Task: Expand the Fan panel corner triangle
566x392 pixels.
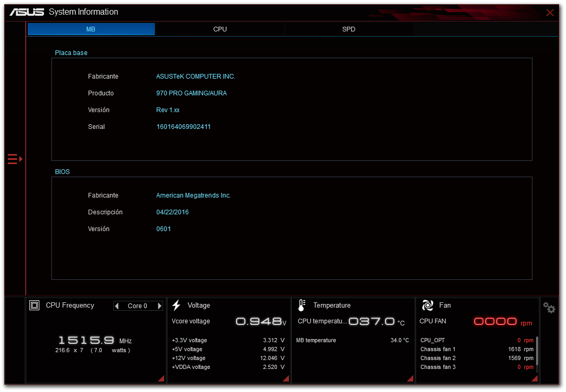Action: point(535,378)
